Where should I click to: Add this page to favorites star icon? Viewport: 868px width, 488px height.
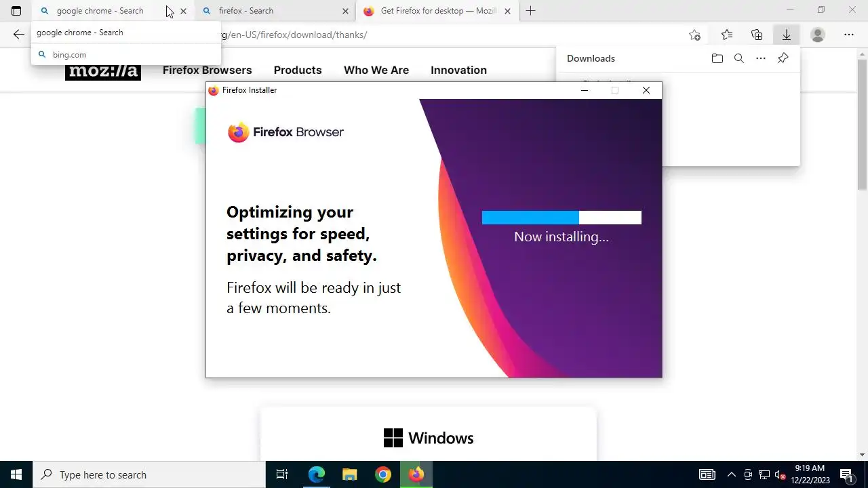(694, 35)
